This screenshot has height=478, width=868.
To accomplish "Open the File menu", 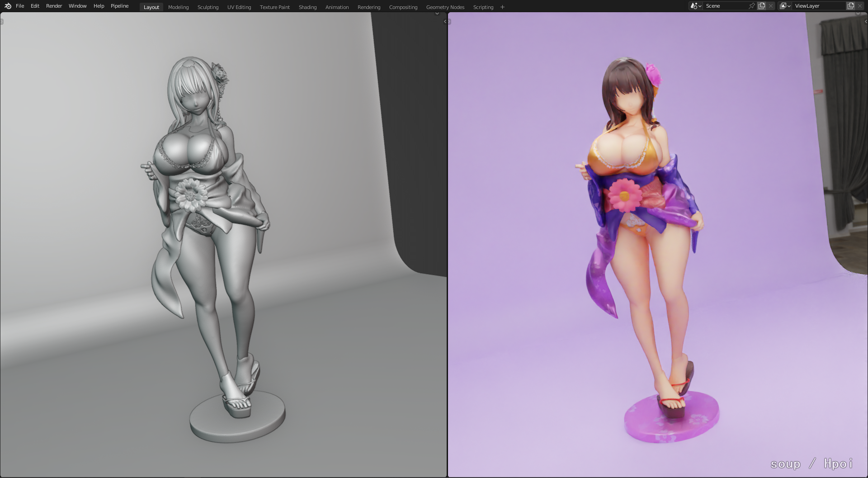I will [20, 6].
